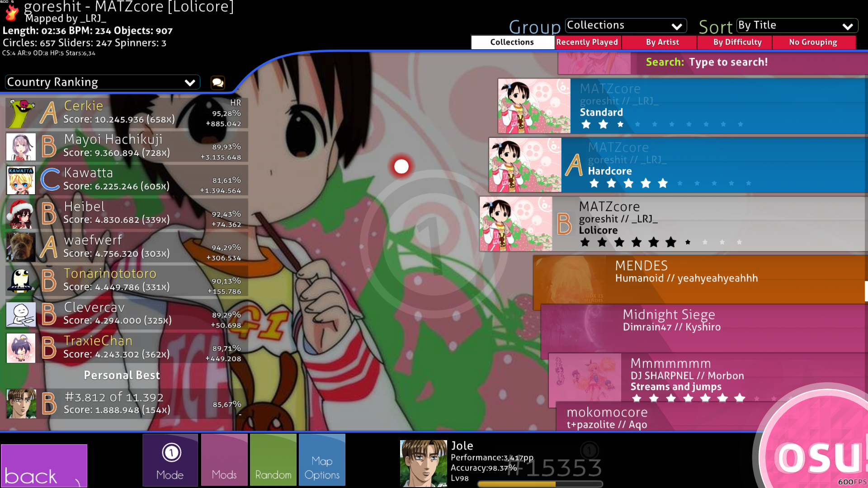Image resolution: width=868 pixels, height=488 pixels.
Task: Open Mayoi Hachikuji's score entry
Action: (x=127, y=147)
